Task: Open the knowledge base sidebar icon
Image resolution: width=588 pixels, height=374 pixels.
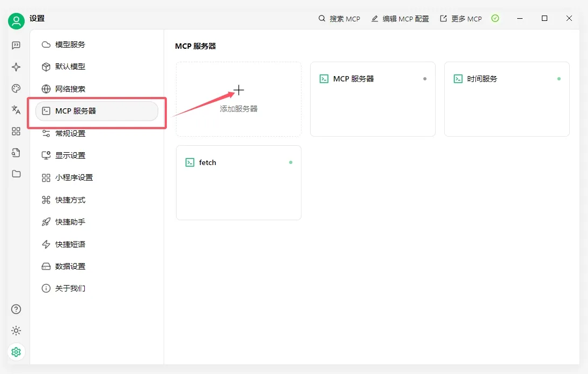Action: 16,153
